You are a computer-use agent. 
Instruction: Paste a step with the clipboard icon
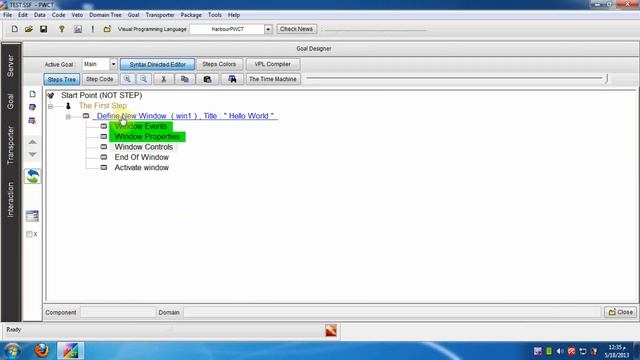tap(207, 79)
